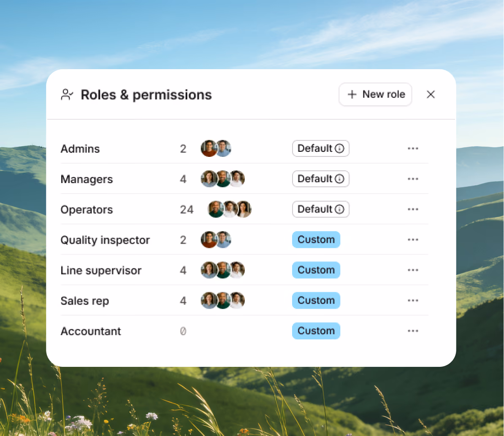Screen dimensions: 504x436
Task: Click the info icon in Operators Default badge
Action: pyautogui.click(x=339, y=209)
